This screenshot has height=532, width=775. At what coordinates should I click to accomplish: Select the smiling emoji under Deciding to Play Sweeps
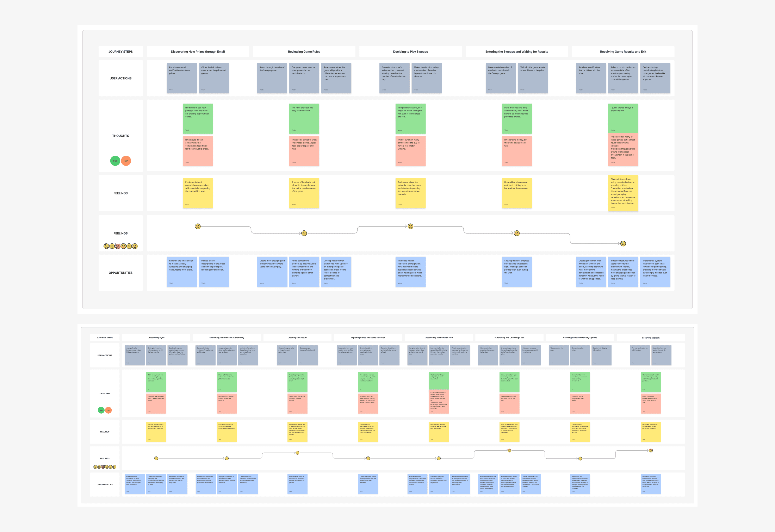coord(410,227)
